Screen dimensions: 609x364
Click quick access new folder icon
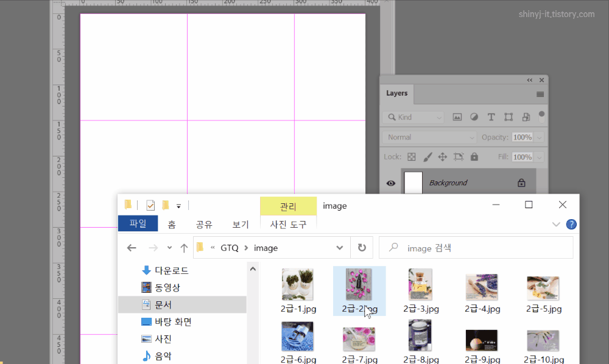(x=166, y=205)
